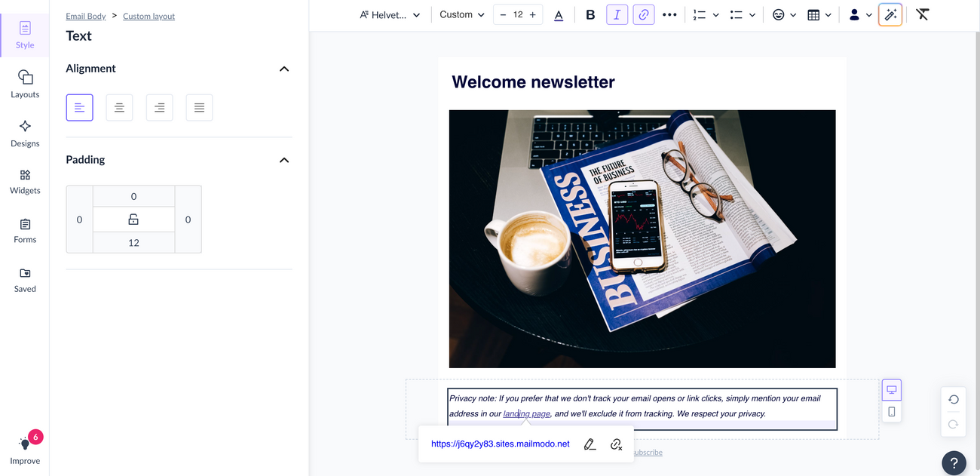Undo the last change
This screenshot has width=980, height=476.
[954, 400]
